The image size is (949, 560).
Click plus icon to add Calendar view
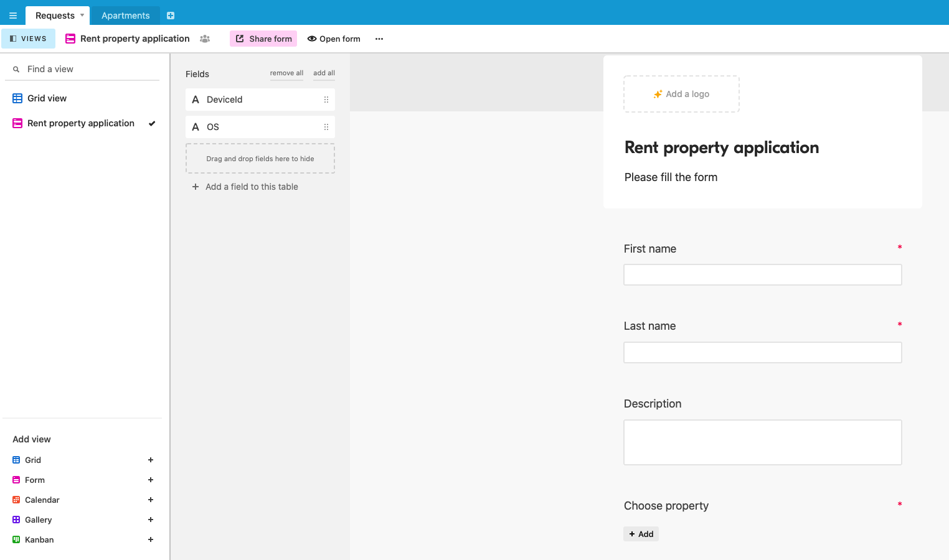(x=151, y=500)
